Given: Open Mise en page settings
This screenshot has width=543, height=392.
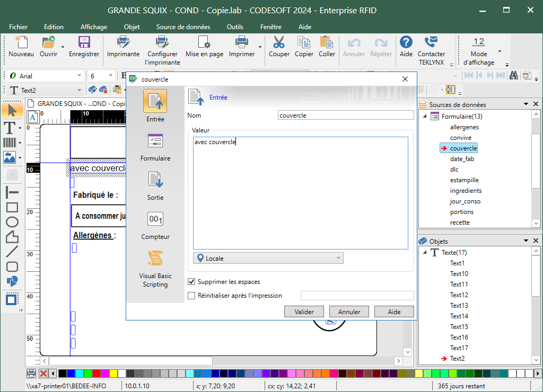Looking at the screenshot, I should 204,43.
